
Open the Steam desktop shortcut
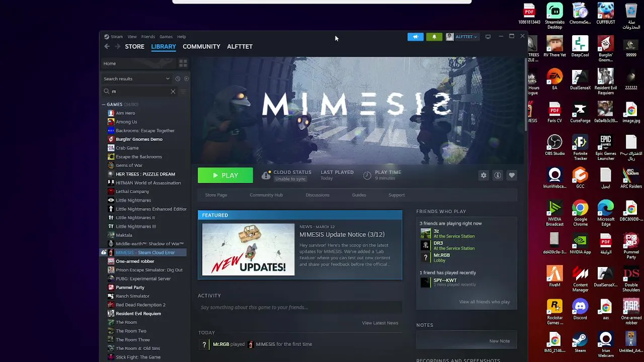click(x=580, y=342)
